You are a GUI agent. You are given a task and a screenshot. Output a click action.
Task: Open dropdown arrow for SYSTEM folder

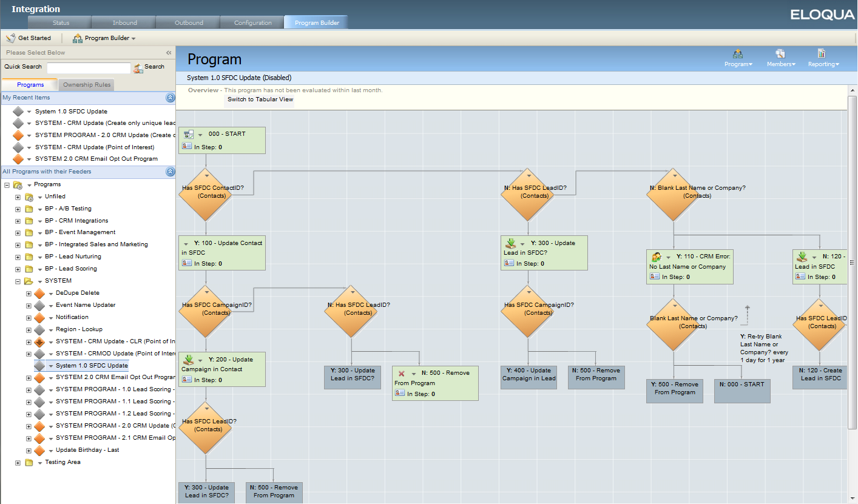pos(40,281)
